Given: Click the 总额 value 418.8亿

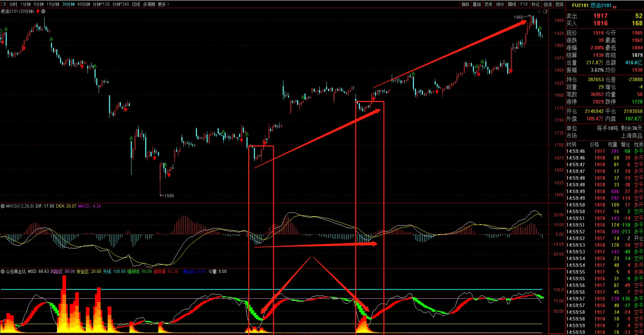Looking at the screenshot, I should pos(634,63).
